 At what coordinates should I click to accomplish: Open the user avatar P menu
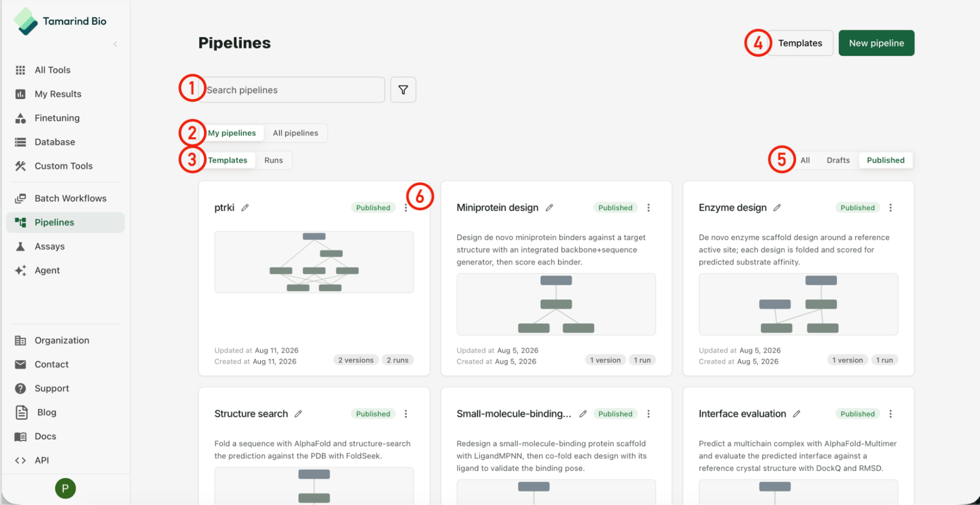click(x=65, y=488)
